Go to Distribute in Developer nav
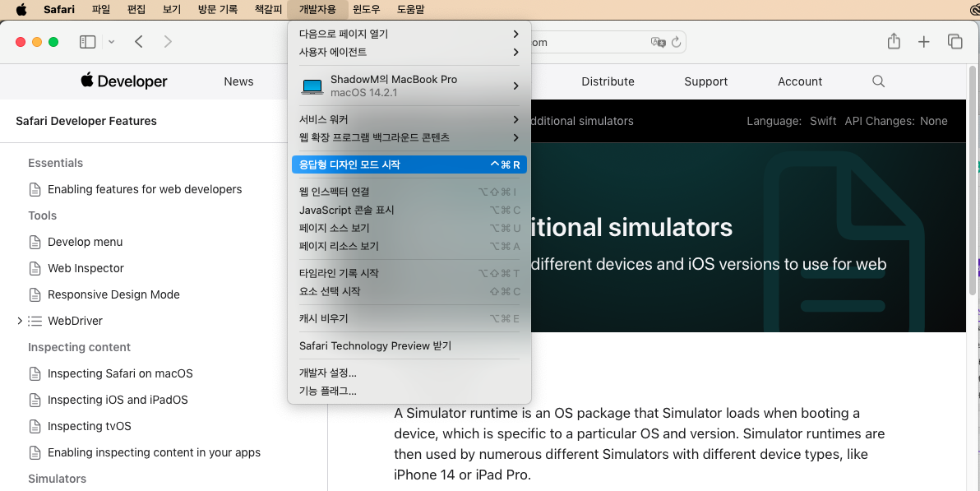 coord(608,81)
